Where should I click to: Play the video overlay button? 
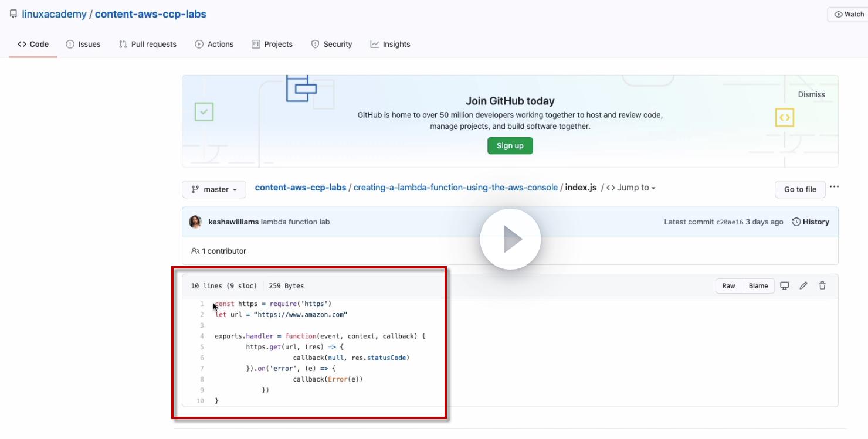(x=510, y=239)
